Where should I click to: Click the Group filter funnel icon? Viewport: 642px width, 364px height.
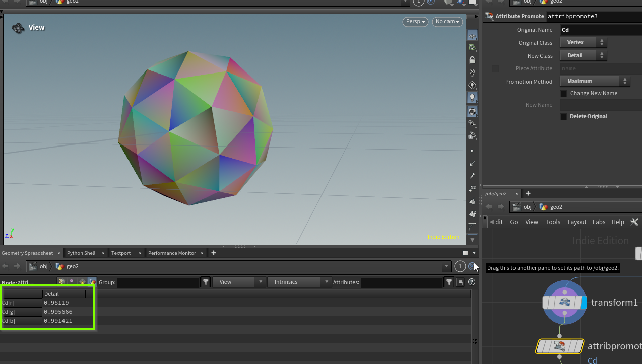click(206, 282)
